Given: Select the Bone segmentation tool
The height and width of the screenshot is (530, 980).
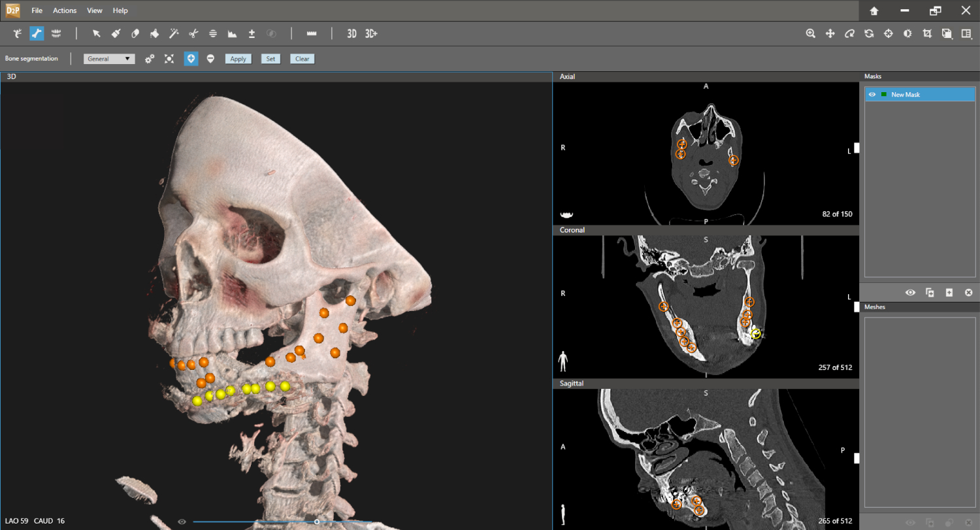Looking at the screenshot, I should click(x=37, y=33).
